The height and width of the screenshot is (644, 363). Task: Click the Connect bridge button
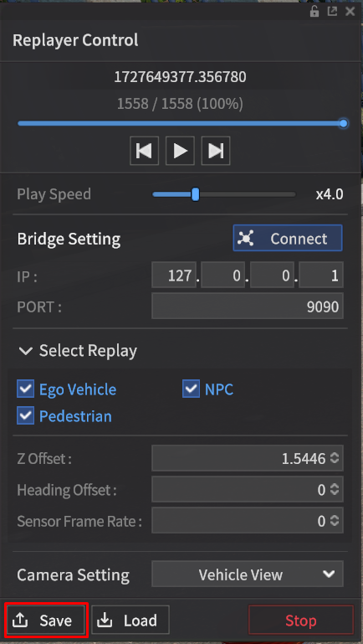(288, 238)
